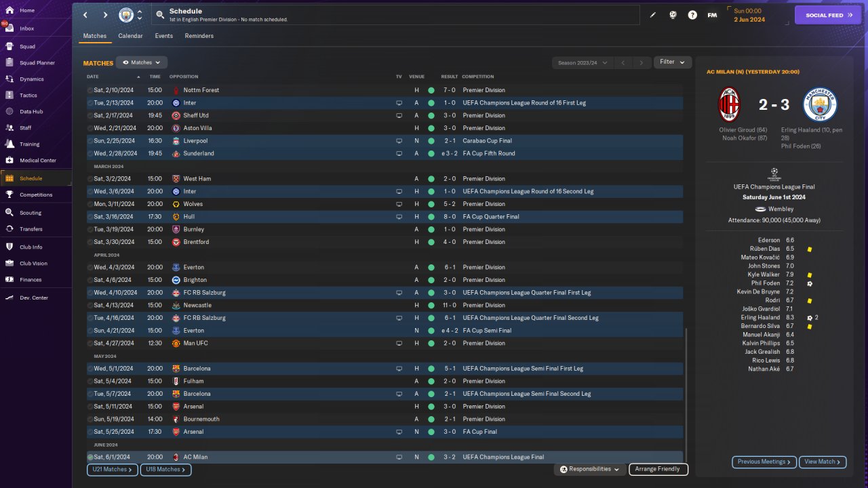The height and width of the screenshot is (488, 868).
Task: Switch to the Calendar tab
Action: pos(130,36)
